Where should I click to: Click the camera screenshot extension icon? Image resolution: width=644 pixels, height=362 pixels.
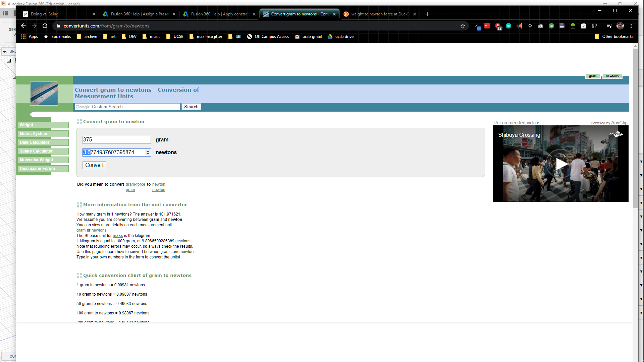(x=541, y=26)
